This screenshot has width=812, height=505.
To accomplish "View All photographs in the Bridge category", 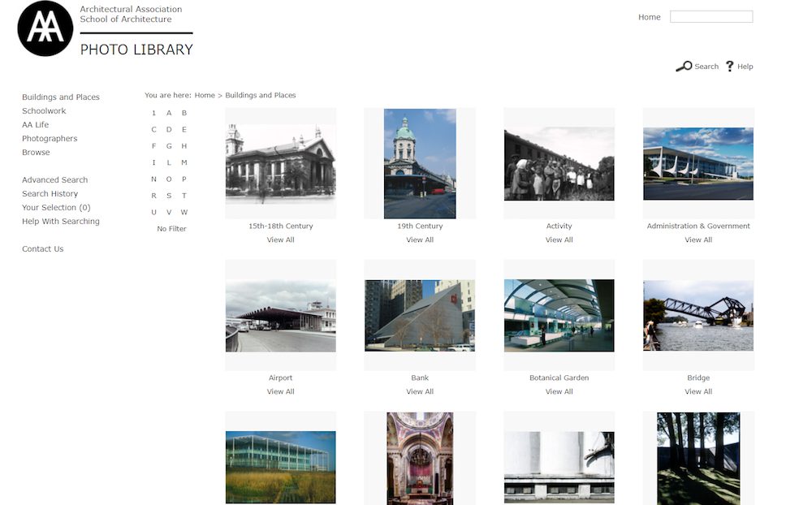I will pos(698,391).
